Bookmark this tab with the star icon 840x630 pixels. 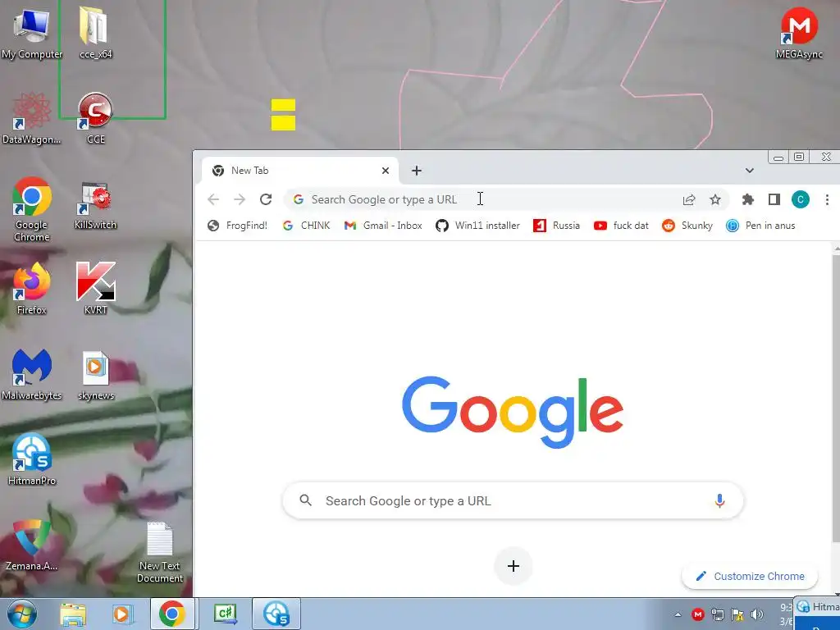pos(715,199)
